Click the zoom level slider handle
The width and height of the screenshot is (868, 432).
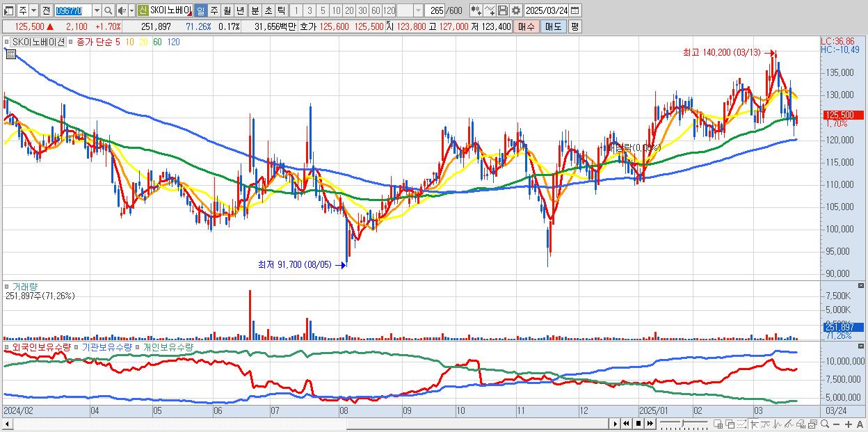tap(683, 424)
